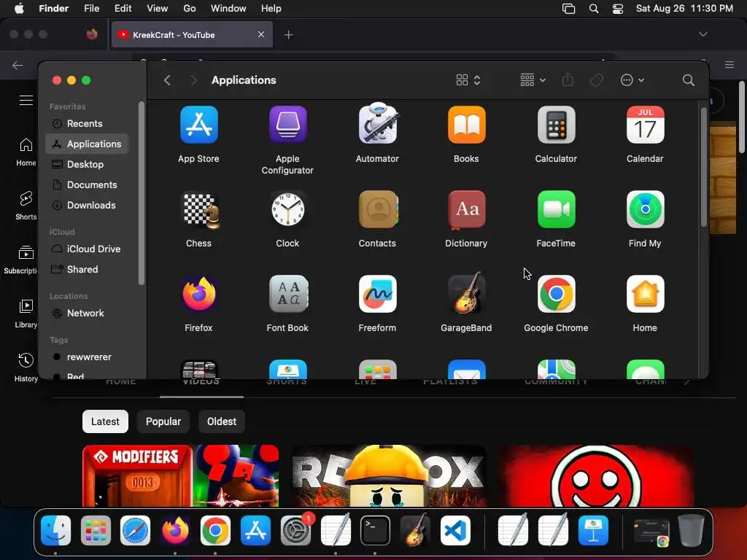Open iCloud Drive in the Finder sidebar

(x=88, y=249)
